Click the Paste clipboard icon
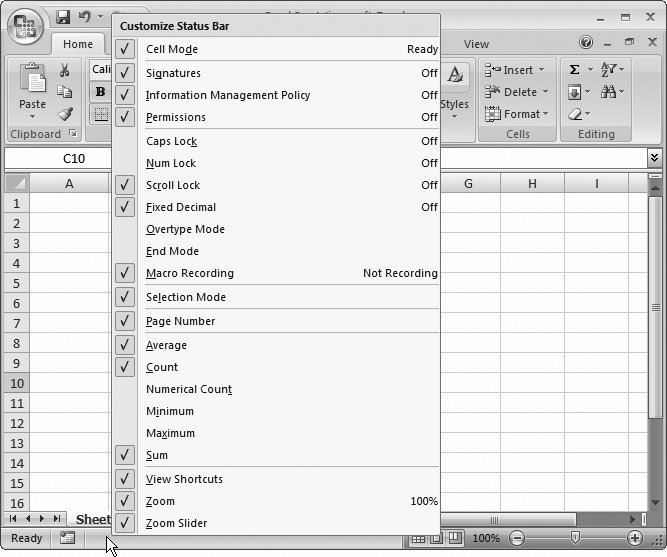The image size is (667, 557). coord(32,85)
